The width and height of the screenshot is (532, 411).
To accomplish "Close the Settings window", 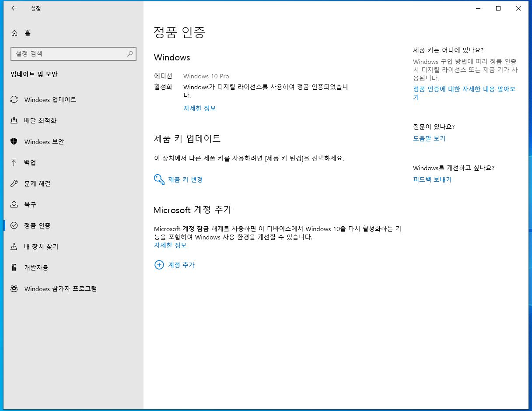I will coord(518,8).
